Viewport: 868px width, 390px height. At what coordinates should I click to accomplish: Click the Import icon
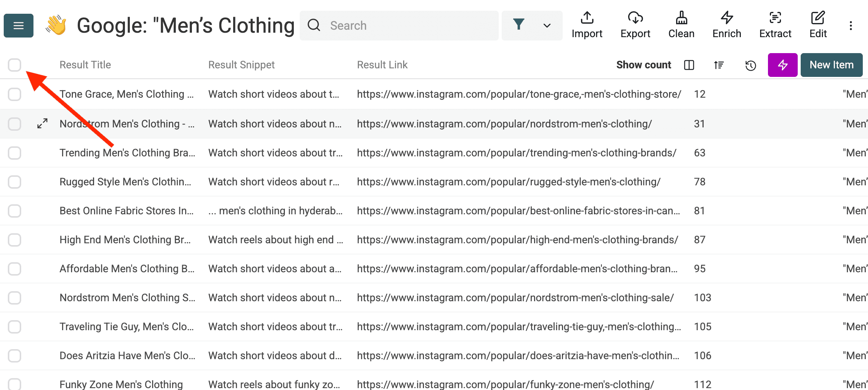pos(587,24)
